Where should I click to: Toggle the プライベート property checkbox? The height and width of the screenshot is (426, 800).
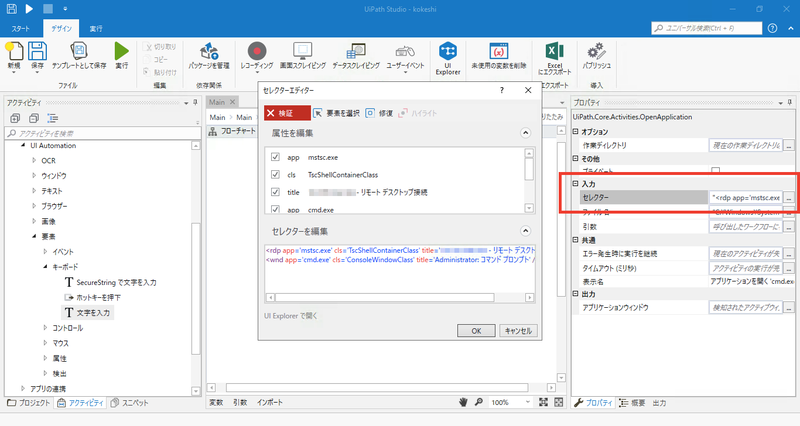(715, 171)
